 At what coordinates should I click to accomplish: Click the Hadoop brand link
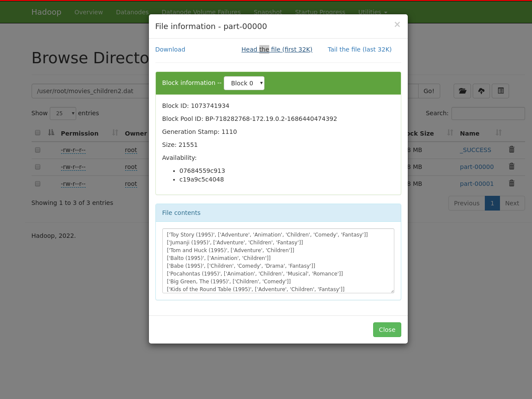[46, 12]
